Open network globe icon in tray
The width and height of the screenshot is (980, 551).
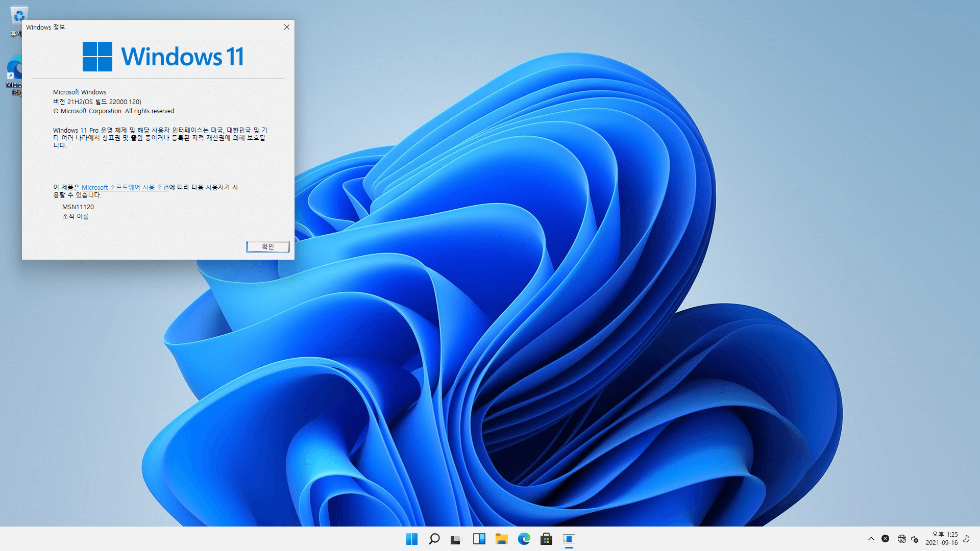click(902, 539)
